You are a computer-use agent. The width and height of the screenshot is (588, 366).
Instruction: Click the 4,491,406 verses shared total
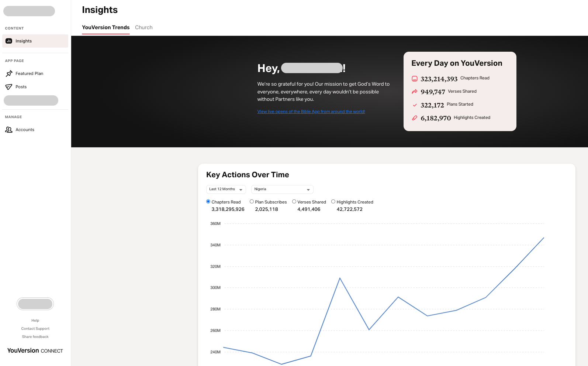(x=309, y=209)
